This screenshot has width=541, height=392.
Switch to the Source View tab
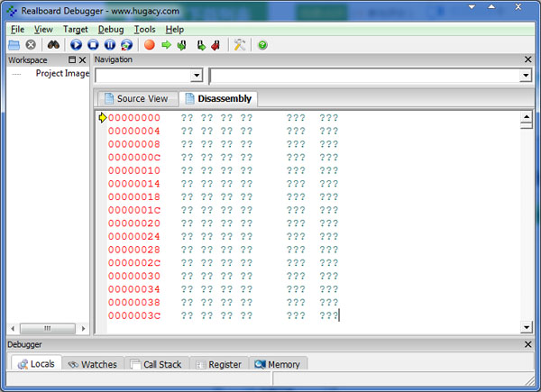(x=135, y=98)
